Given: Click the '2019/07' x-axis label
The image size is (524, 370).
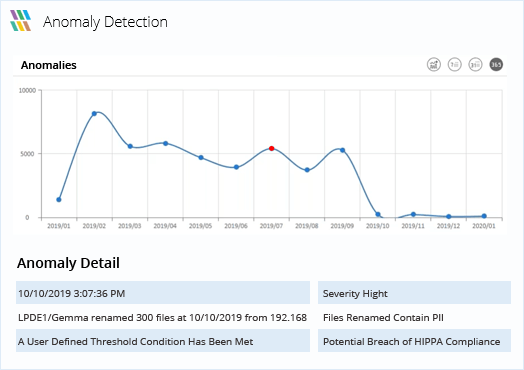Looking at the screenshot, I should [x=271, y=226].
